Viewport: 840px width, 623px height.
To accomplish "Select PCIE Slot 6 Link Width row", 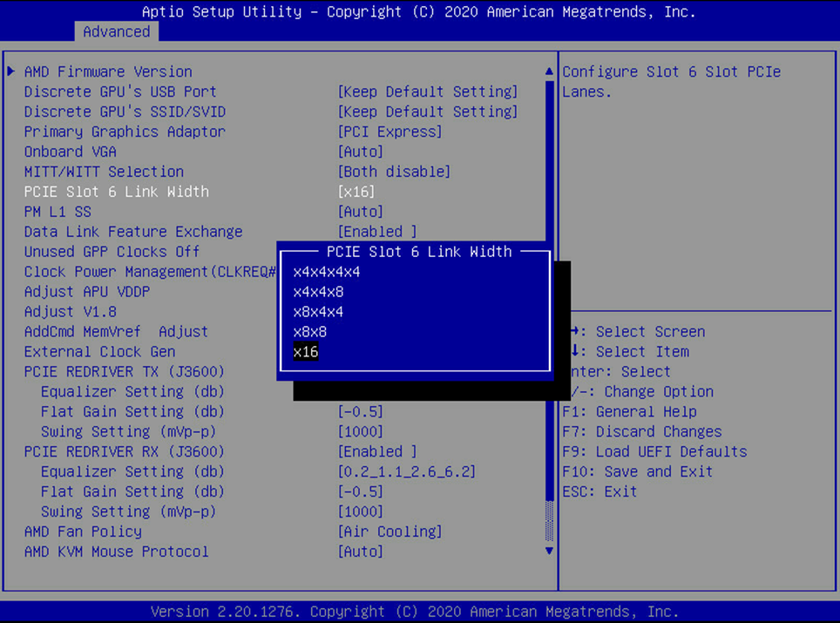I will [x=116, y=192].
